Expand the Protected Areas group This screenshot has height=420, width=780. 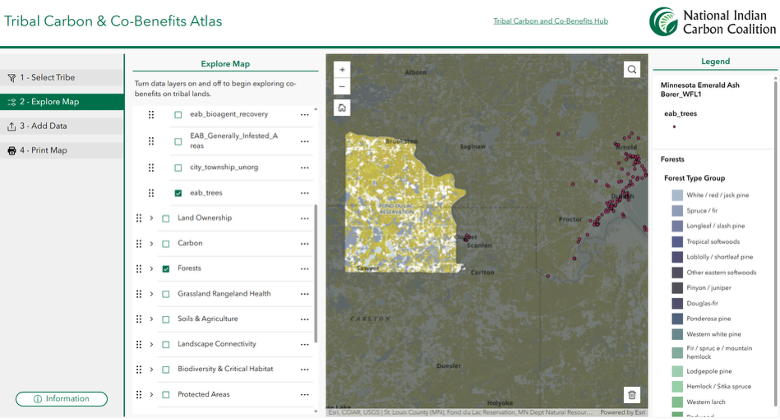tap(152, 395)
